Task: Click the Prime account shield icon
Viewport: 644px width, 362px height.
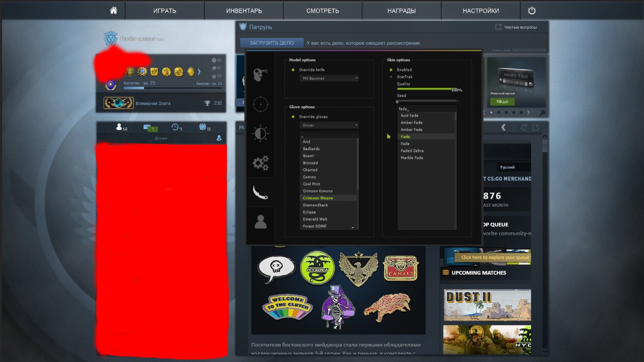Action: pyautogui.click(x=110, y=38)
